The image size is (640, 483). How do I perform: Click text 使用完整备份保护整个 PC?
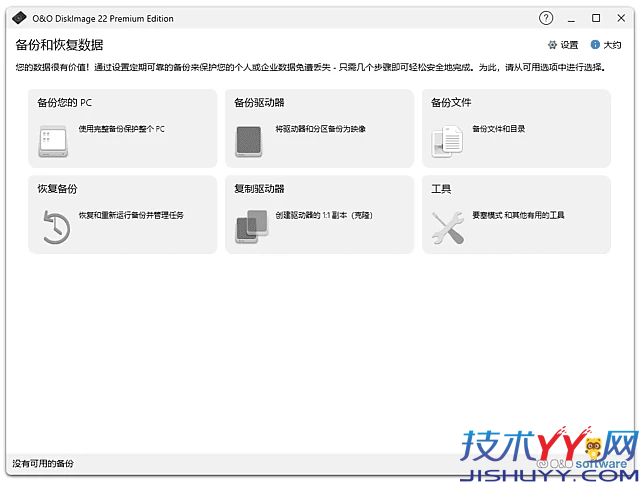pos(122,129)
